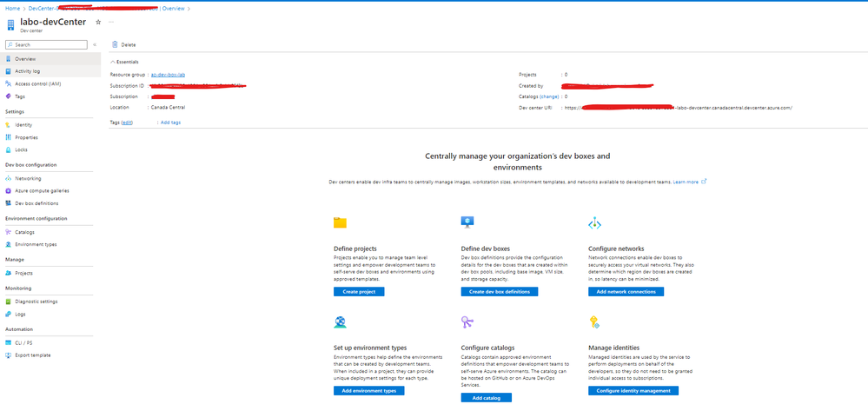Screen dimensions: 868x411
Task: Click the Environment types sidebar icon
Action: coord(9,244)
